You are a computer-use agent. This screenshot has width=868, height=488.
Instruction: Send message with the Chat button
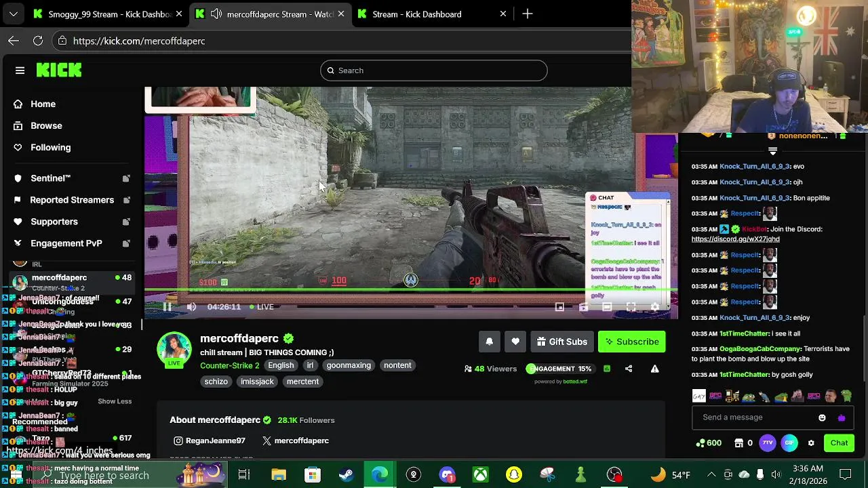coord(839,443)
